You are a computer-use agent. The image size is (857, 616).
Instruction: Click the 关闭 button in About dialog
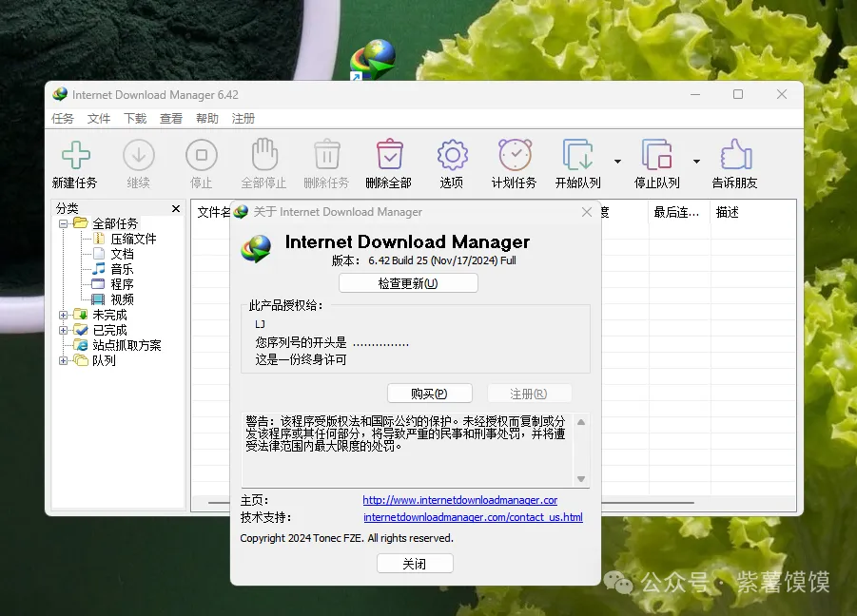(415, 564)
